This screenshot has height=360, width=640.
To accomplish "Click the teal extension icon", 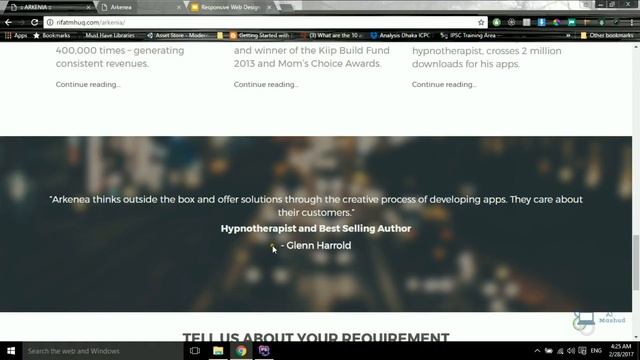I will [571, 22].
